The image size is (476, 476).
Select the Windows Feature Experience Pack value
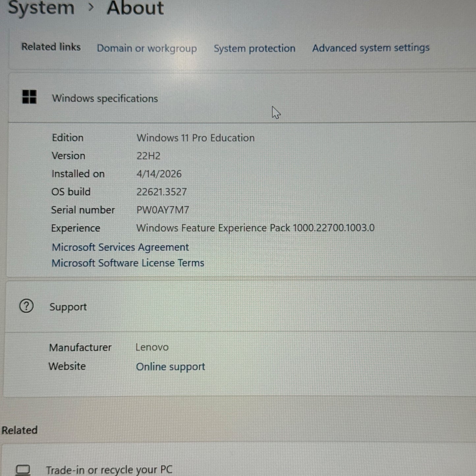click(255, 228)
